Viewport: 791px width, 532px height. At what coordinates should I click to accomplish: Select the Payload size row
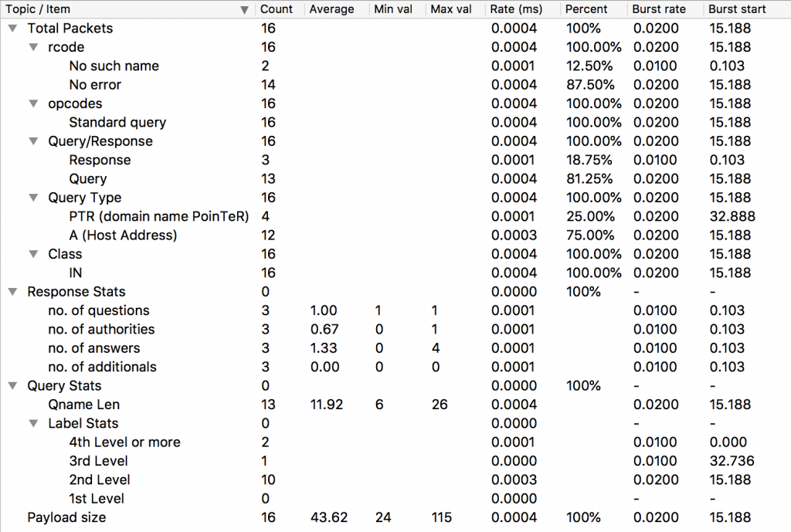click(x=395, y=518)
